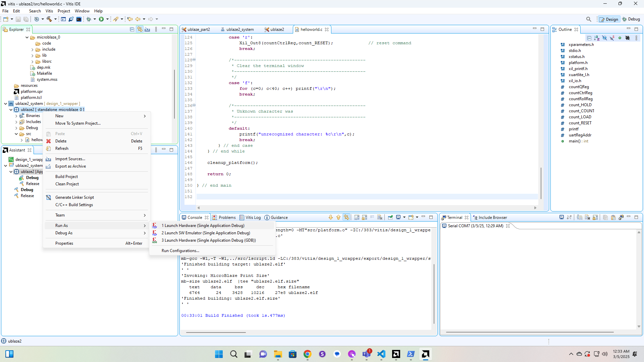Screen dimensions: 644x362
Task: Toggle Hide Fields filter in Outline
Action: pyautogui.click(x=604, y=38)
